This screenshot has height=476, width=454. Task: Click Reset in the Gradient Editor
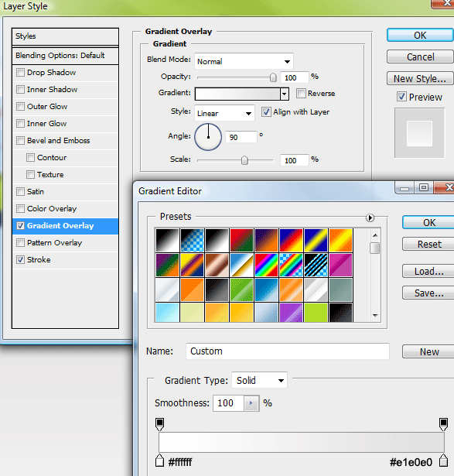(x=429, y=244)
